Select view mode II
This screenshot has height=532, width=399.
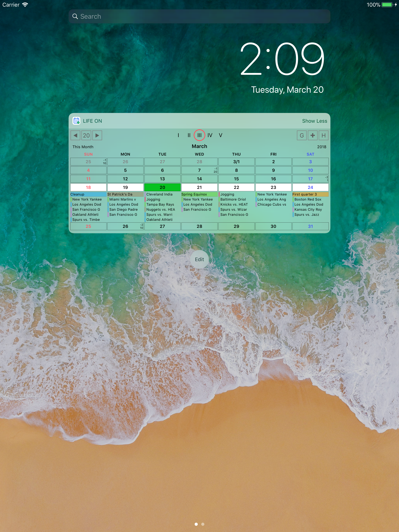tap(189, 135)
